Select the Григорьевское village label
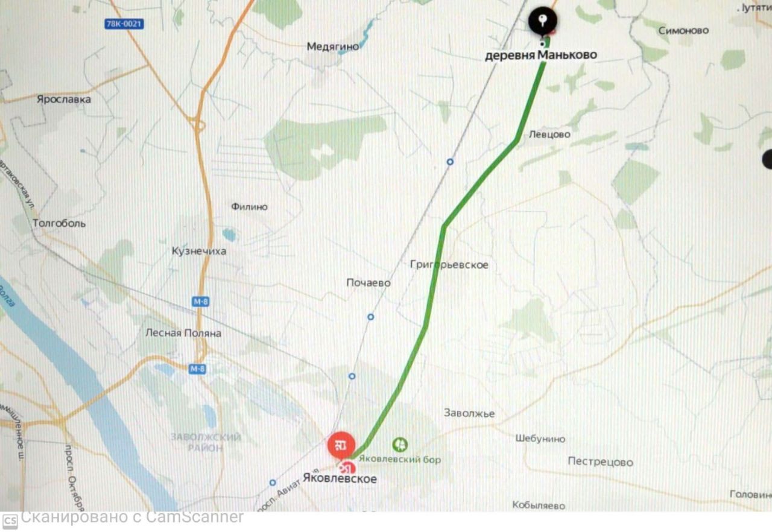This screenshot has height=532, width=772. 449,265
